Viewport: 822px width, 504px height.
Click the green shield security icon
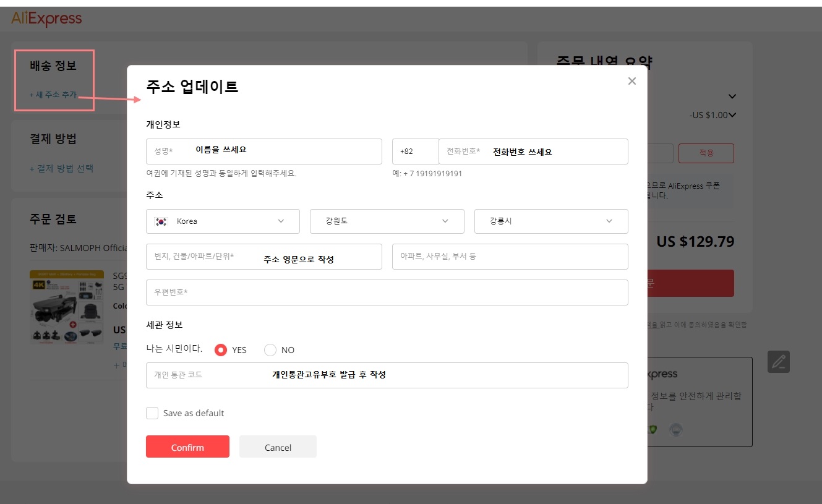(x=651, y=429)
